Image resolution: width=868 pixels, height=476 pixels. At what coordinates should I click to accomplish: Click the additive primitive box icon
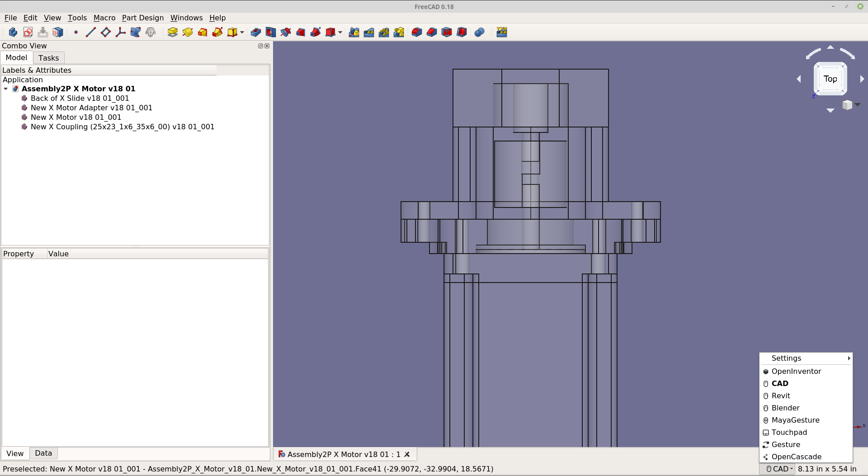point(232,32)
